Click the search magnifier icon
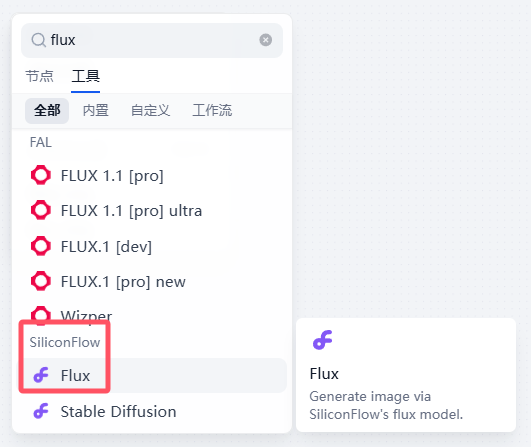The image size is (531, 447). [x=39, y=40]
